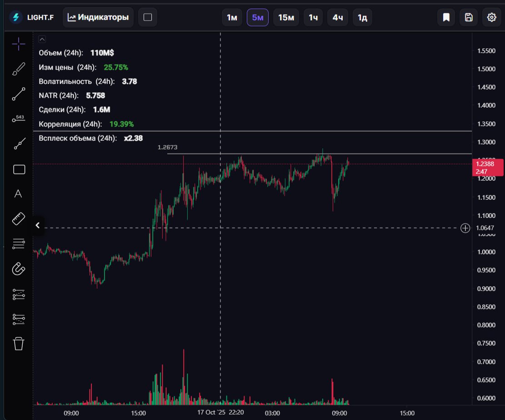The width and height of the screenshot is (505, 420).
Task: Select the rectangle shape tool
Action: tap(19, 169)
